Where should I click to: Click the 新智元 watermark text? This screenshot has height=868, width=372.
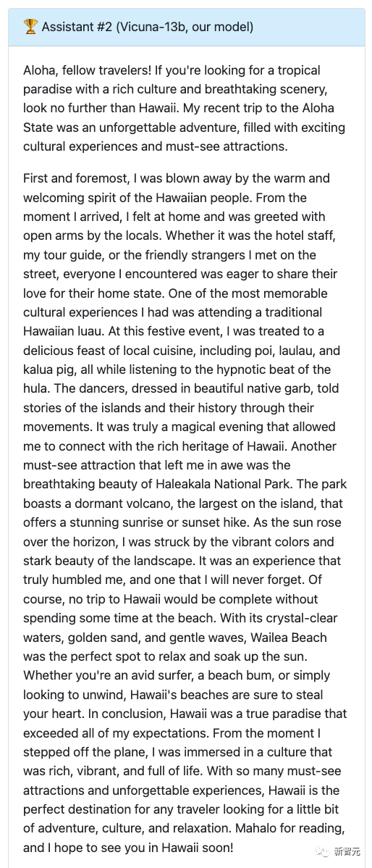tap(346, 851)
